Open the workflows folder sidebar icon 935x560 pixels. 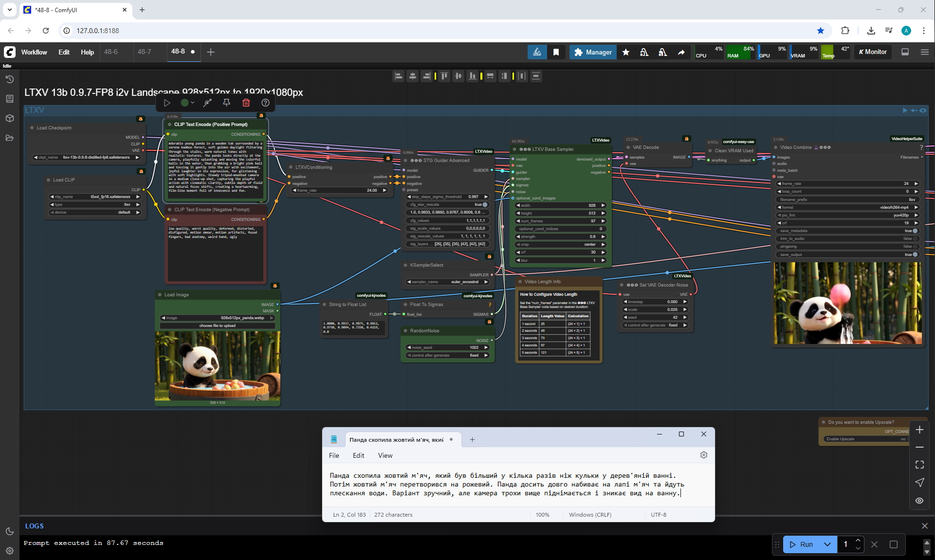pos(9,138)
